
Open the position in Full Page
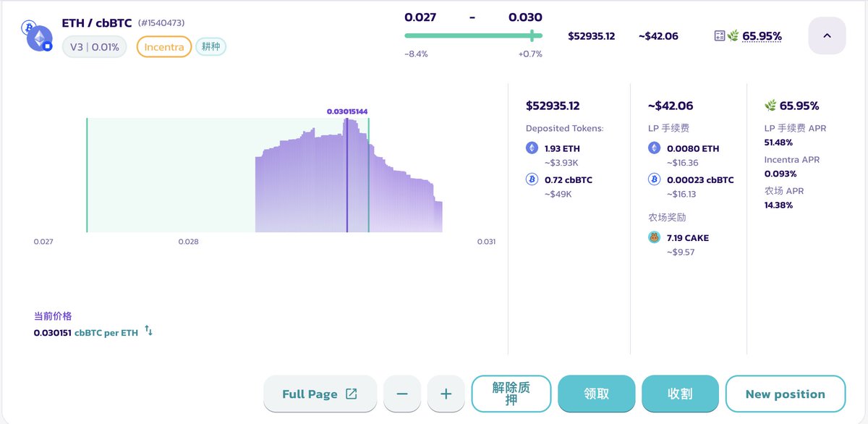pyautogui.click(x=320, y=394)
